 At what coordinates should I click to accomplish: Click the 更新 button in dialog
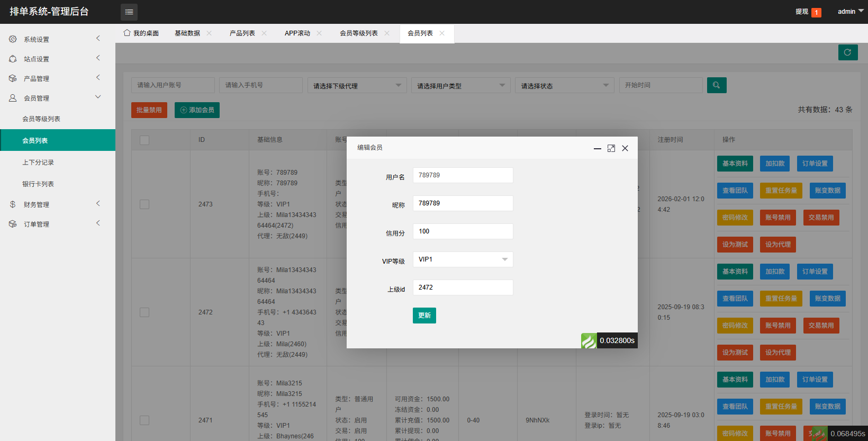424,316
